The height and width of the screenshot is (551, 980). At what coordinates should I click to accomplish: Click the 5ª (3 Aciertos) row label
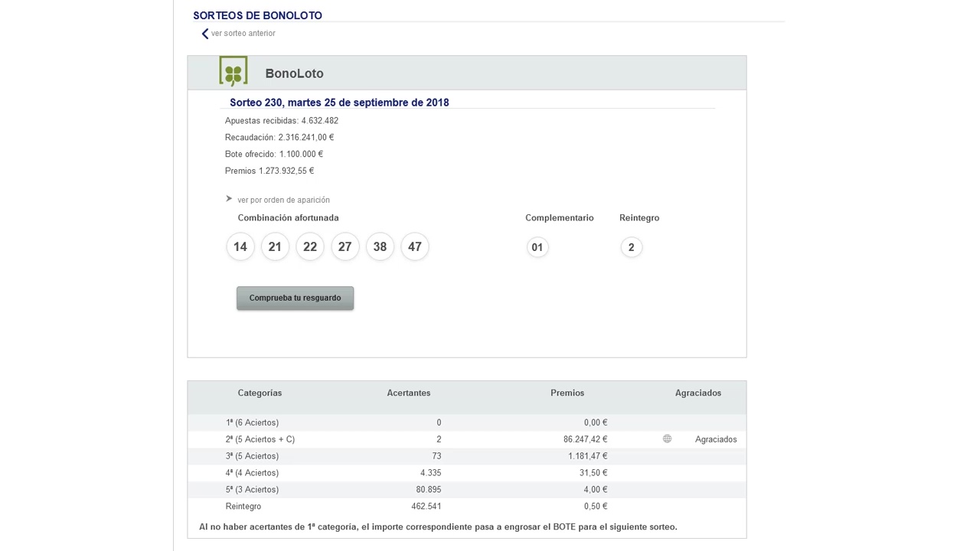click(252, 490)
